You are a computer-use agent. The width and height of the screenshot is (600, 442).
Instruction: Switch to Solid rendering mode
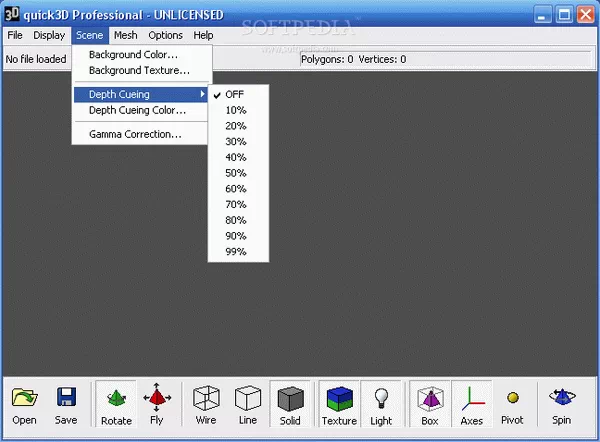(x=290, y=404)
